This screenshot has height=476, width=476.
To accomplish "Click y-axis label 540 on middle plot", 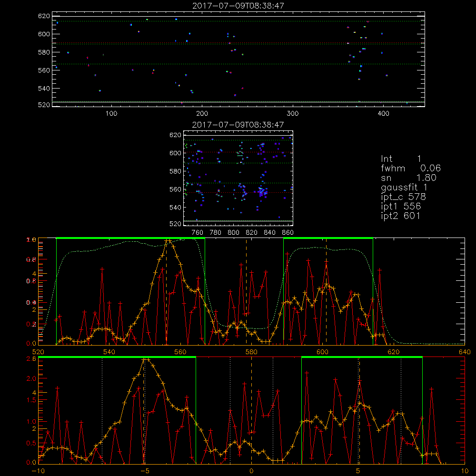I will pos(175,208).
